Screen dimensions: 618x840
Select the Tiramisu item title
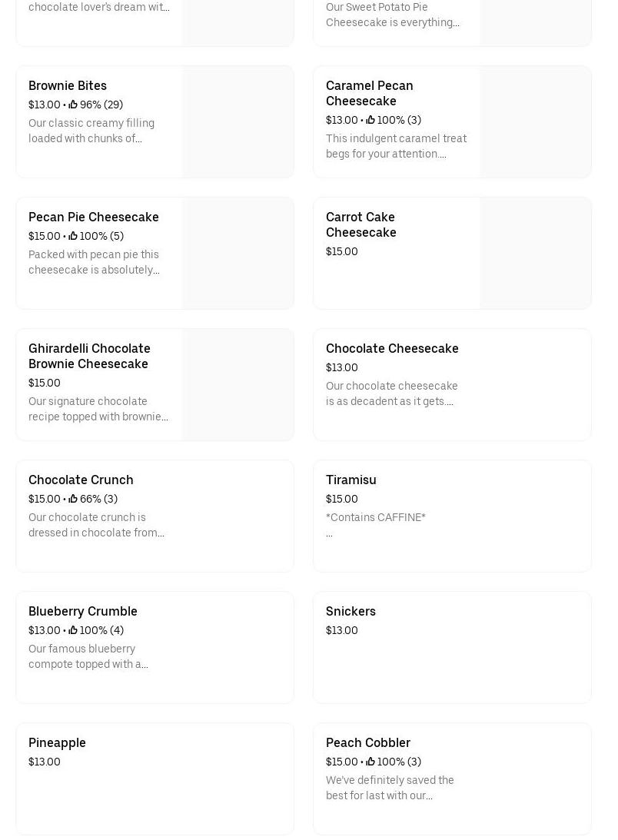pyautogui.click(x=351, y=480)
